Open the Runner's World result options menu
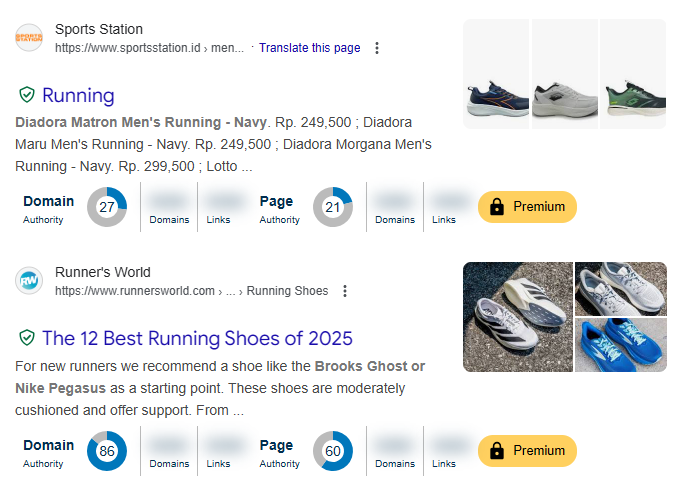 pos(344,291)
